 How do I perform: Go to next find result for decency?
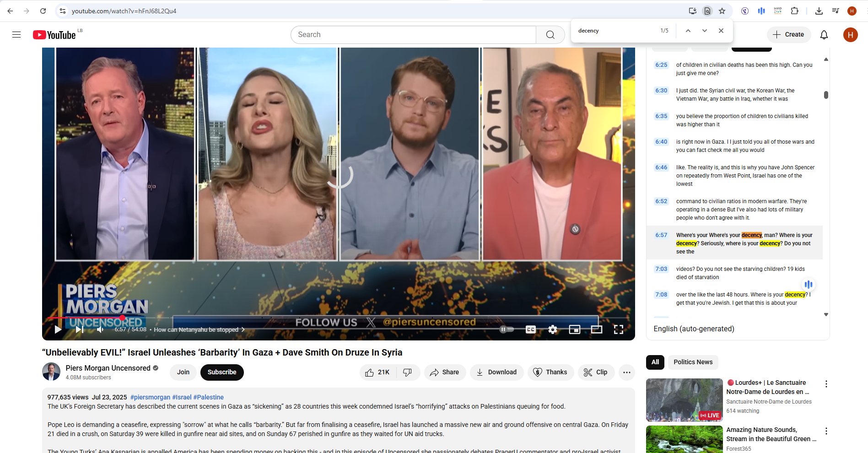tap(704, 31)
